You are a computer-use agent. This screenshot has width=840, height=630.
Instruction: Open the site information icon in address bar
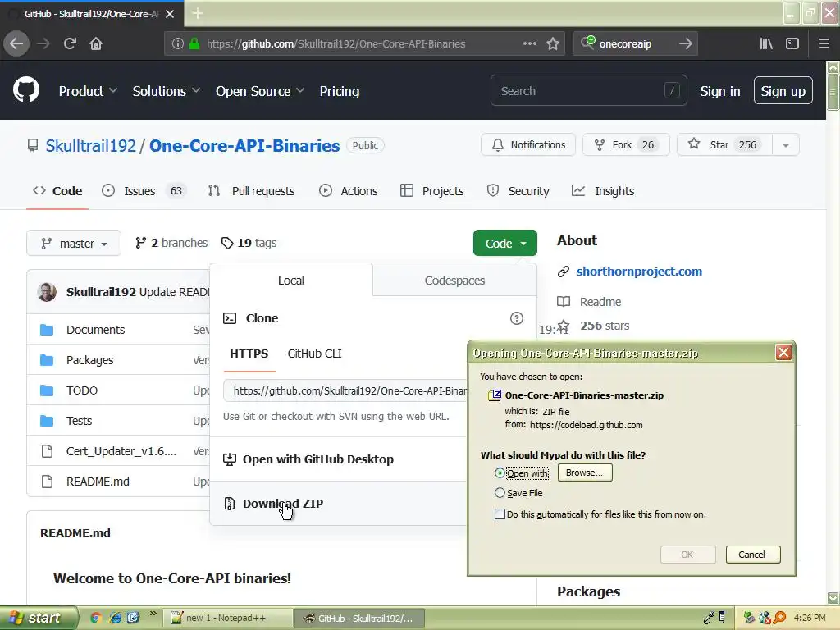click(177, 44)
